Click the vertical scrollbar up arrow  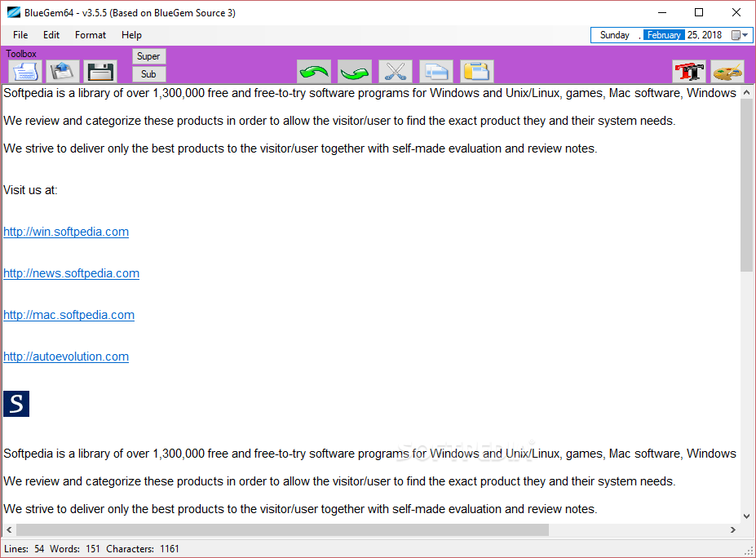746,92
